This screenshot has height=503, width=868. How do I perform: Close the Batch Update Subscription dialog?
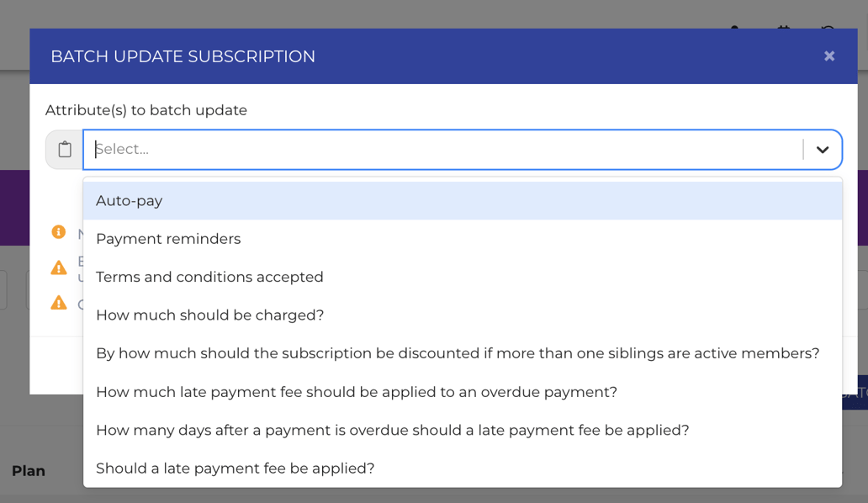829,56
